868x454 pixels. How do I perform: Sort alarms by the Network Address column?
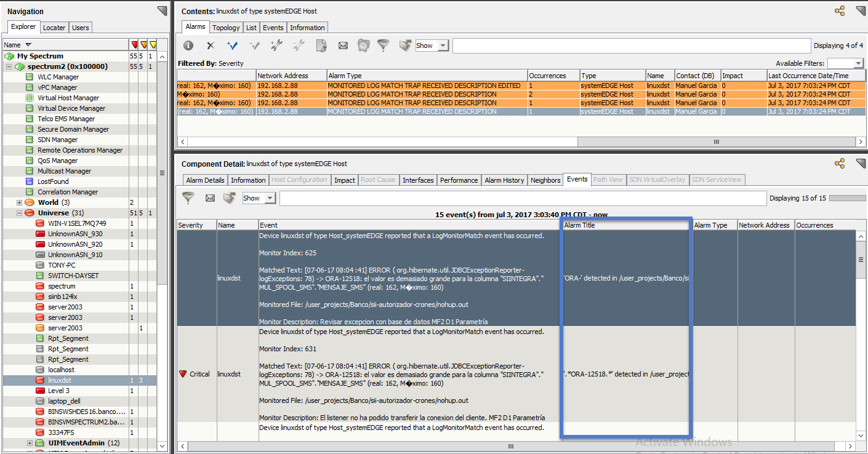click(291, 76)
